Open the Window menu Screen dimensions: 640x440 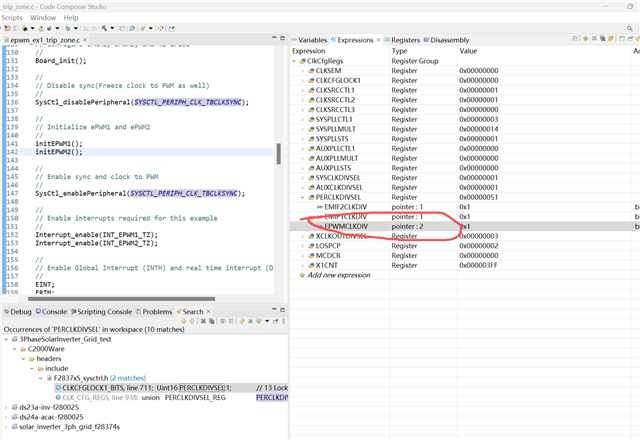click(43, 17)
